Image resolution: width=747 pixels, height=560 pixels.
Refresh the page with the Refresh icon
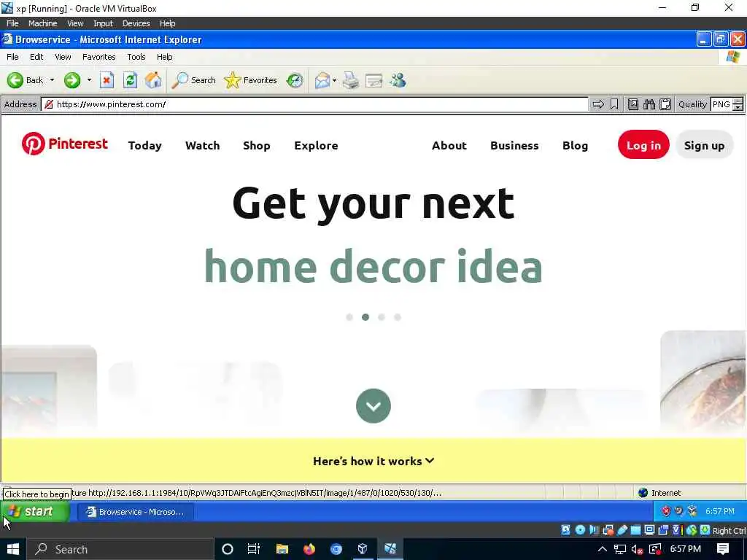coord(130,80)
